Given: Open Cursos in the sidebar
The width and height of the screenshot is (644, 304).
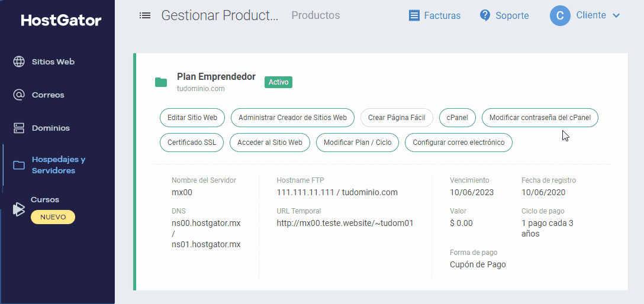Looking at the screenshot, I should pos(45,199).
